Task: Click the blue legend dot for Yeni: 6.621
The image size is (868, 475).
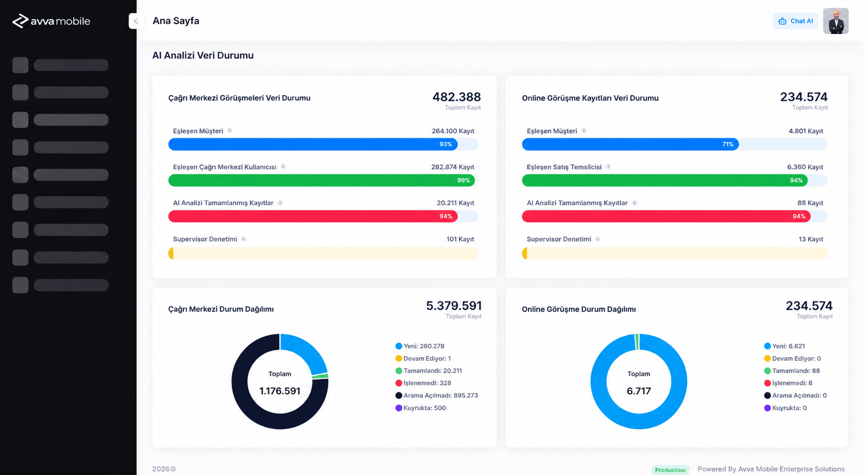Action: pos(768,346)
